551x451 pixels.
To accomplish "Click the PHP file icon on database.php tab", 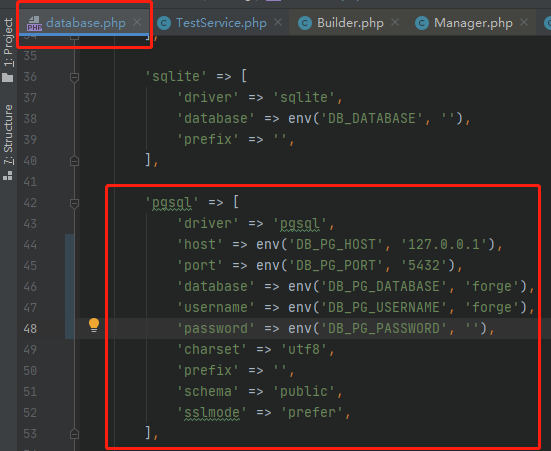I will 34,24.
